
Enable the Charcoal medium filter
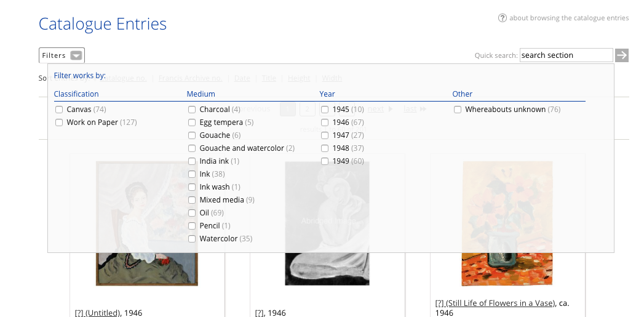[x=192, y=110]
